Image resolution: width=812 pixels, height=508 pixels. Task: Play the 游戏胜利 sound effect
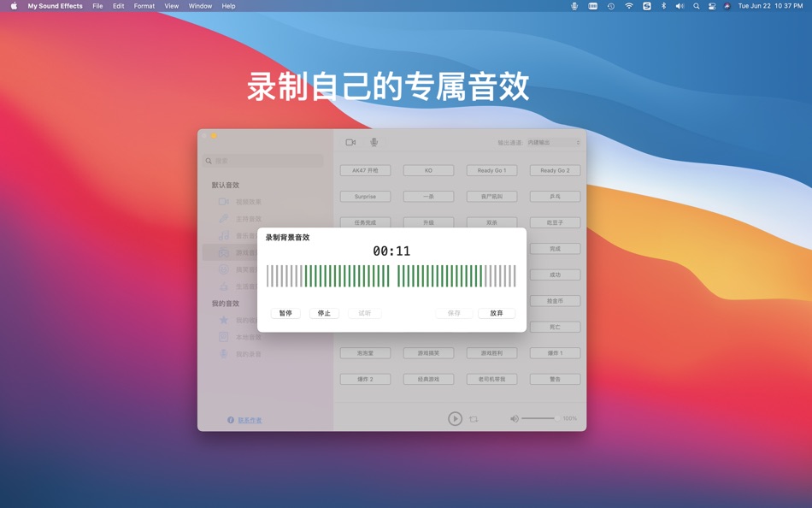tap(491, 353)
